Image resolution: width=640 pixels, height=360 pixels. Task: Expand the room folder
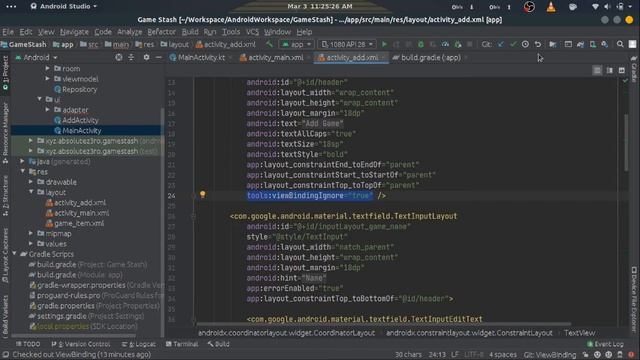48,68
